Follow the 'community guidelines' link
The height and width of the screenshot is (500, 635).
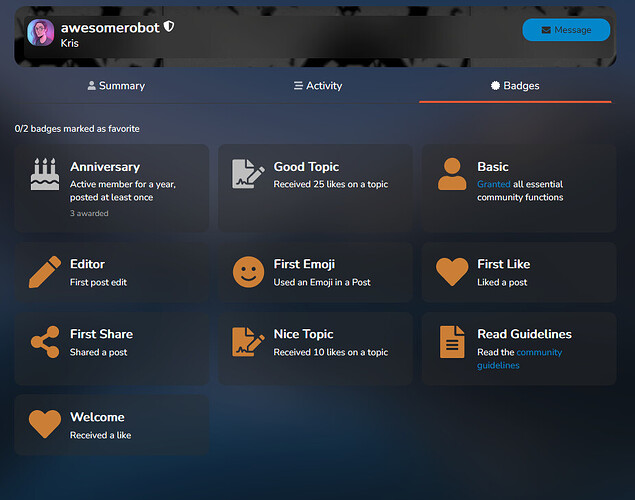coord(519,359)
